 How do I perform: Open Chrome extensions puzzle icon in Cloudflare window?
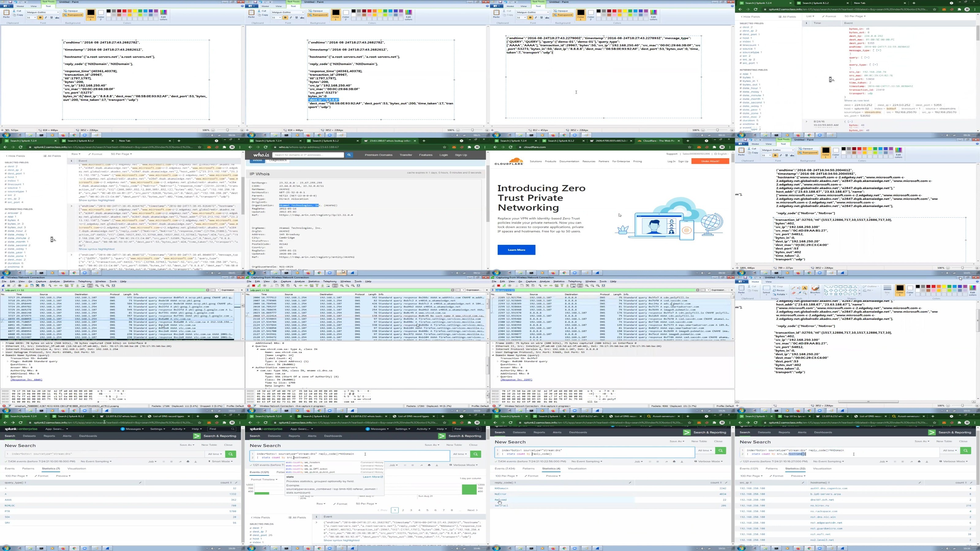[x=714, y=147]
